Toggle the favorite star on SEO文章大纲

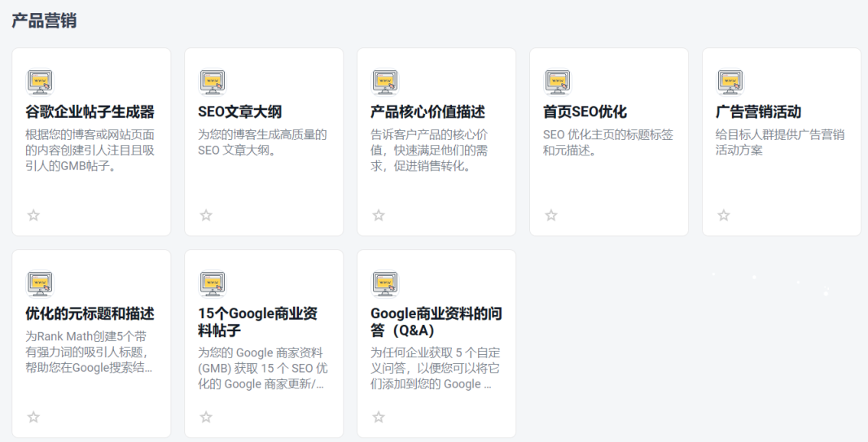(206, 215)
